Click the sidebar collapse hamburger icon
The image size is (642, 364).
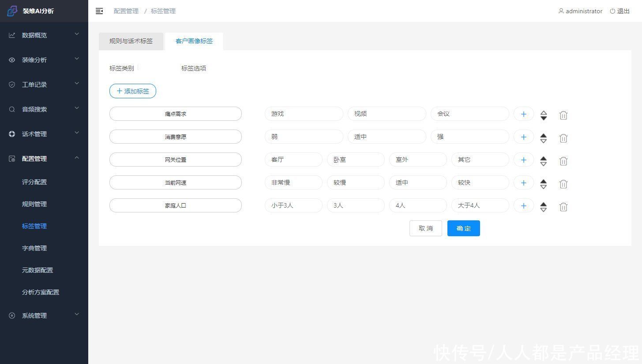(99, 11)
